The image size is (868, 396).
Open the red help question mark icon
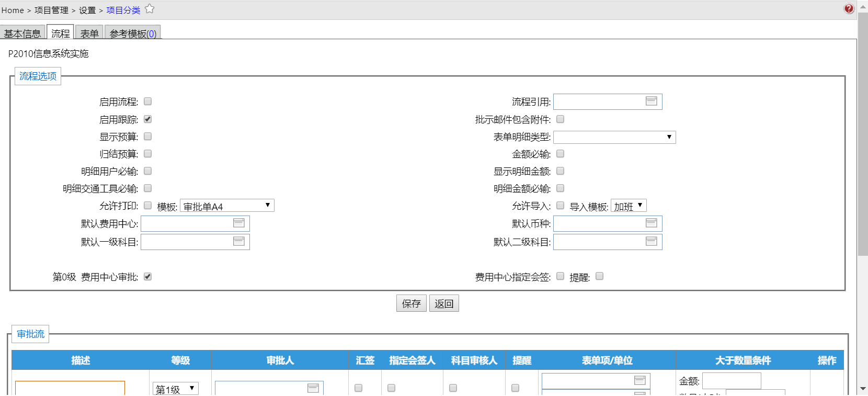(849, 8)
